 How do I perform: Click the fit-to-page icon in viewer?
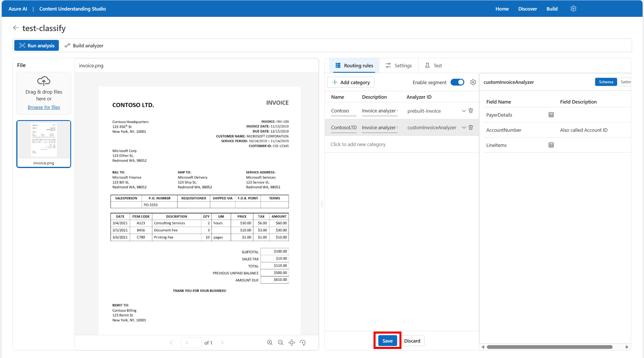[x=292, y=343]
